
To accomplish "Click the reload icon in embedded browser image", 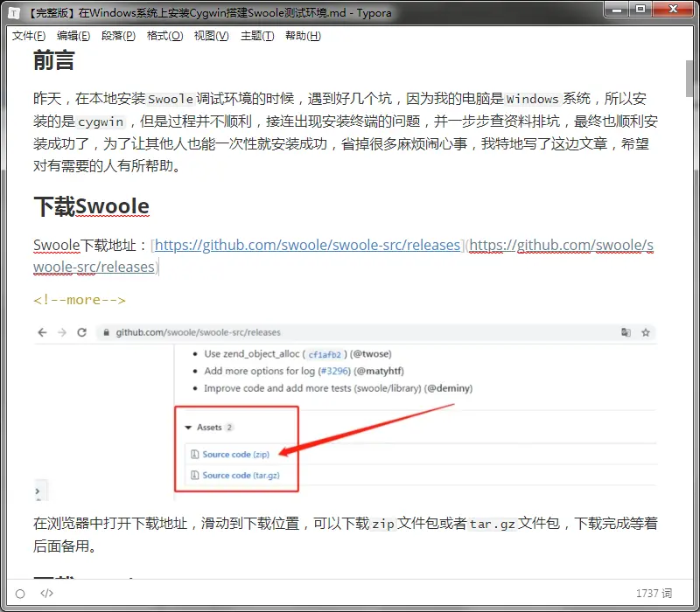I will [81, 332].
